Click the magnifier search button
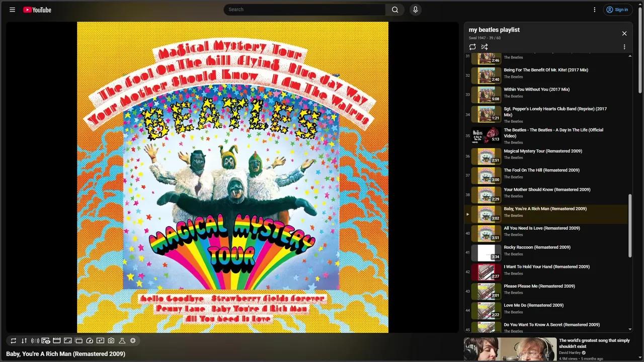This screenshot has height=362, width=644. click(x=395, y=10)
